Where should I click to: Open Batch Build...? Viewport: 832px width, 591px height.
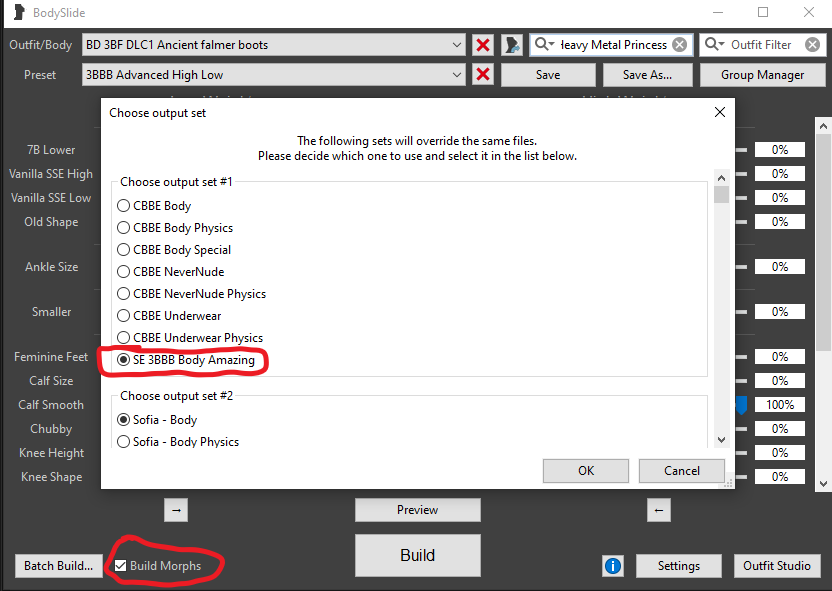[x=58, y=566]
